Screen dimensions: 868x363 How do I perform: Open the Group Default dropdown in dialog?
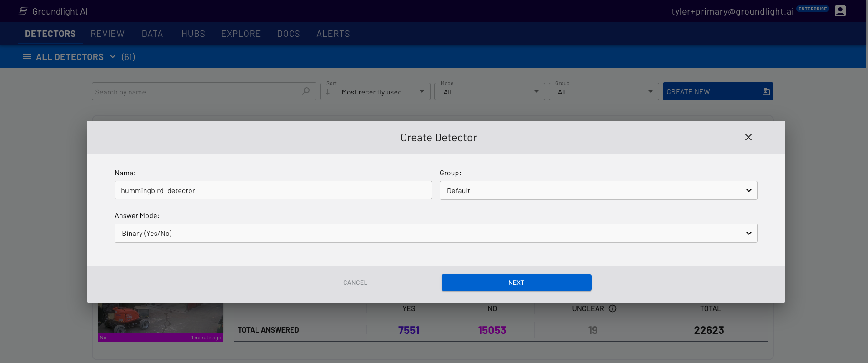pyautogui.click(x=598, y=190)
